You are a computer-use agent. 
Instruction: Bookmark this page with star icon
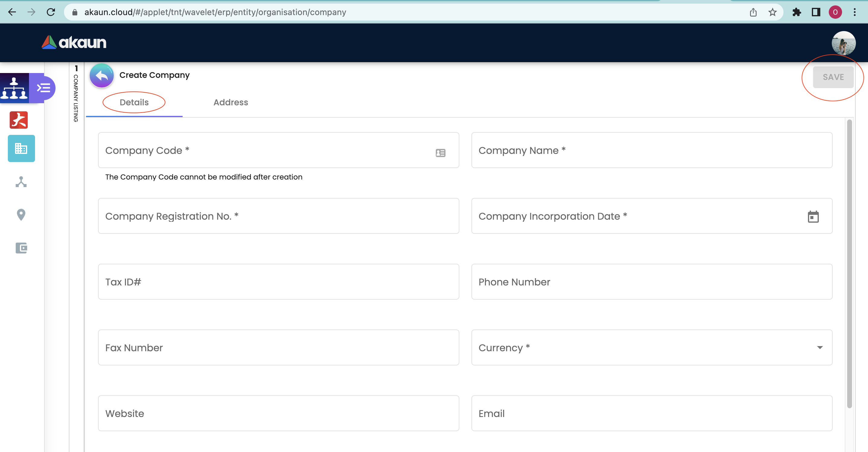point(772,12)
